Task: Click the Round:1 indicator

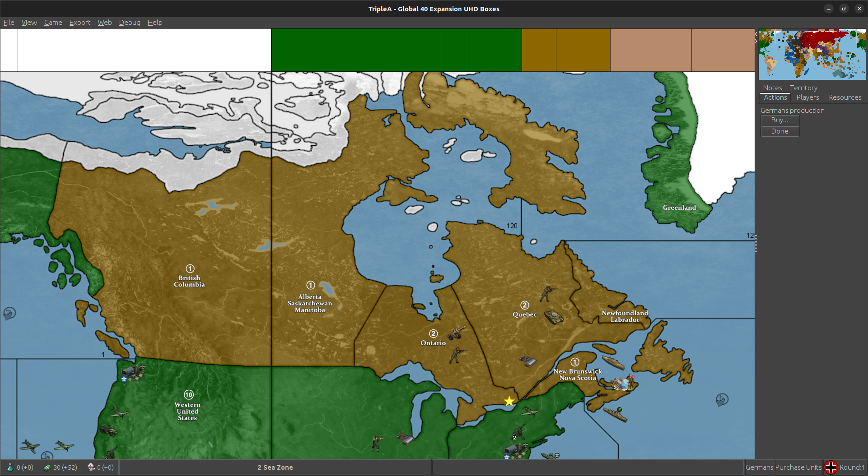Action: click(852, 467)
